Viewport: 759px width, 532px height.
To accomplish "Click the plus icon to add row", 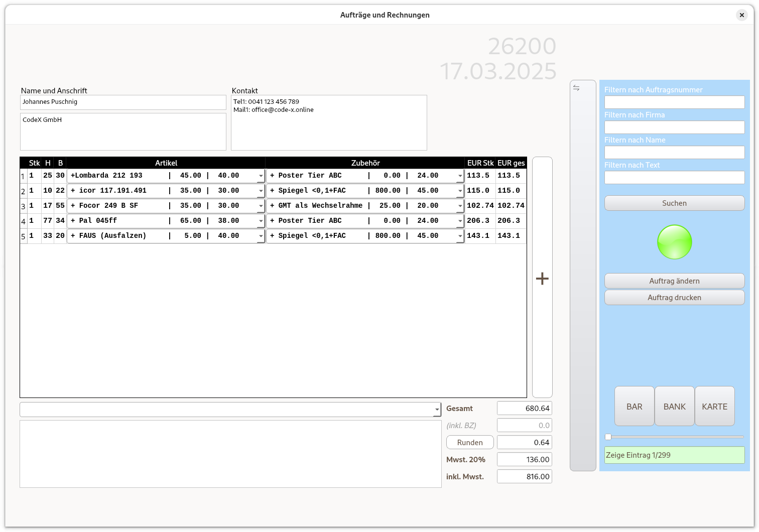I will [x=542, y=279].
